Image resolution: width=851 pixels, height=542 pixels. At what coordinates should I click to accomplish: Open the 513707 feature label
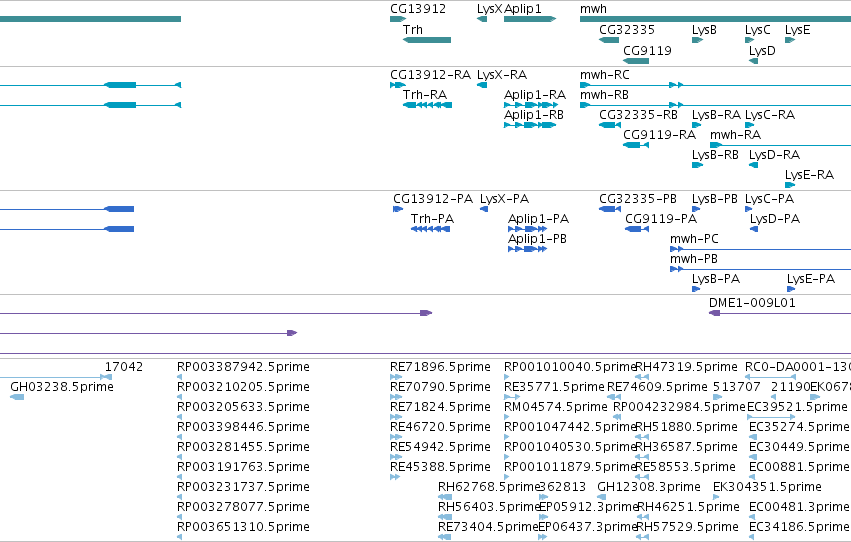pos(736,387)
